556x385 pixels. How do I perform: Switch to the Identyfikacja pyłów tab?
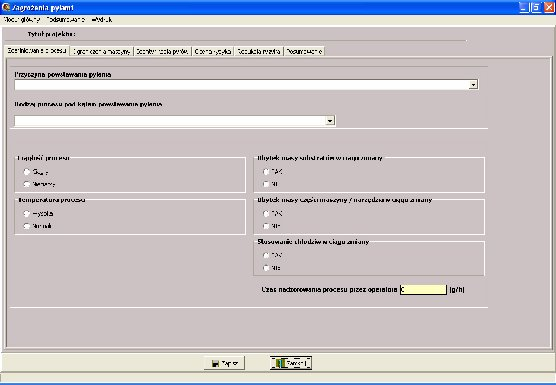pos(162,51)
